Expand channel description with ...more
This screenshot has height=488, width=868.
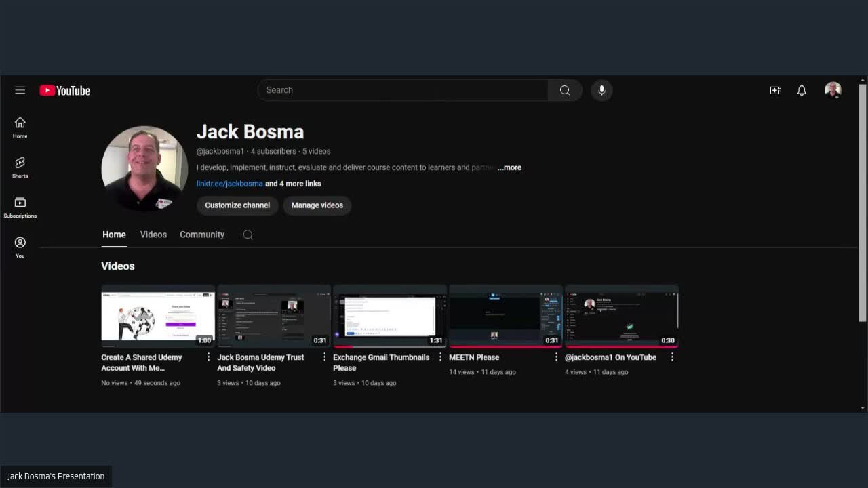tap(509, 167)
